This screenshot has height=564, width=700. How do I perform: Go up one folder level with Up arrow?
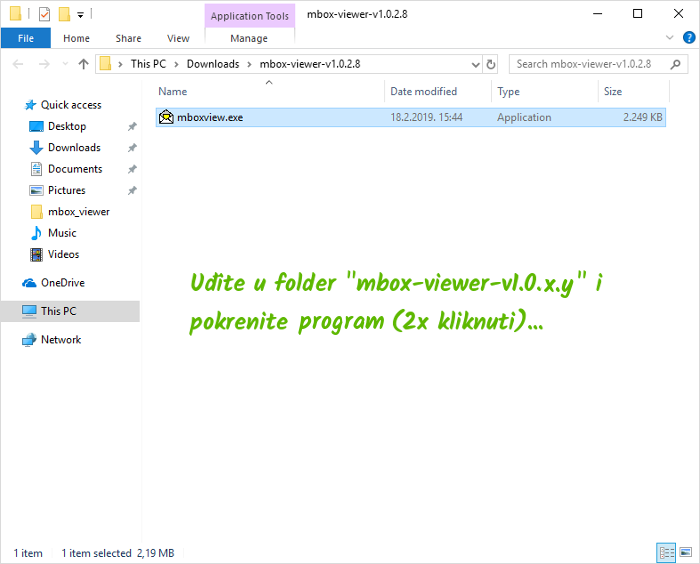point(83,64)
